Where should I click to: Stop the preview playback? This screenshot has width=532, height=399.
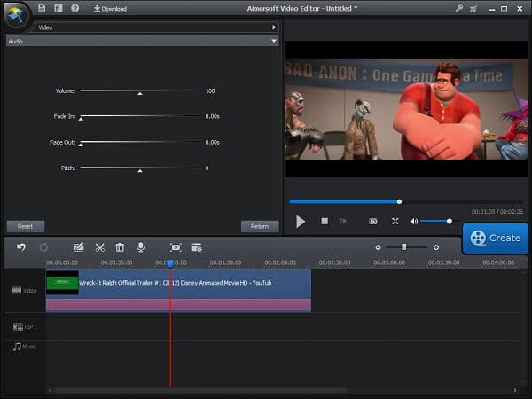(325, 221)
